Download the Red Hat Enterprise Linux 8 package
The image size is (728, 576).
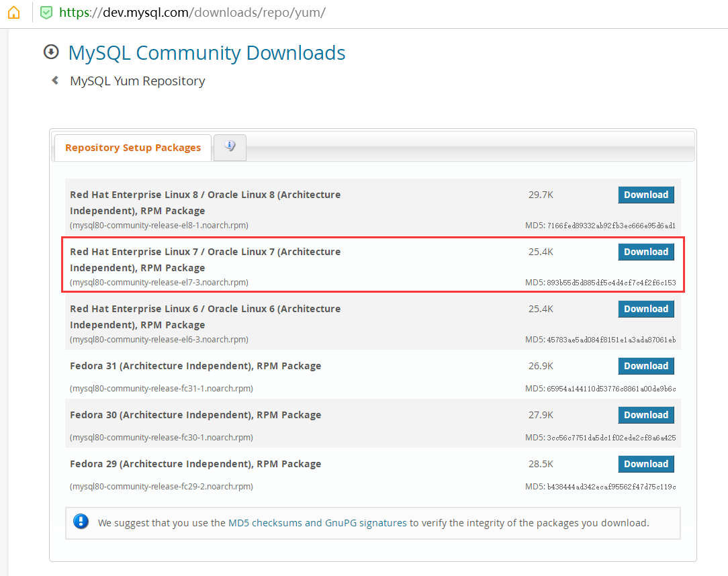click(646, 195)
